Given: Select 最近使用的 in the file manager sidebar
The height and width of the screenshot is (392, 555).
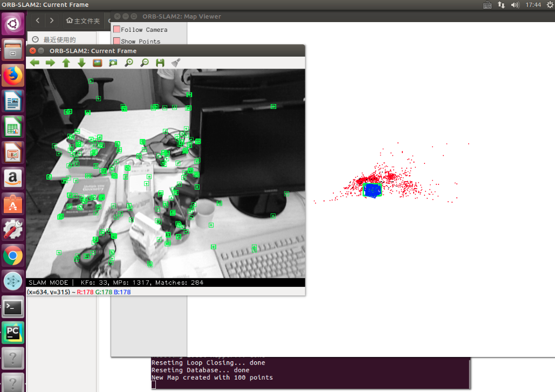Looking at the screenshot, I should [x=61, y=39].
